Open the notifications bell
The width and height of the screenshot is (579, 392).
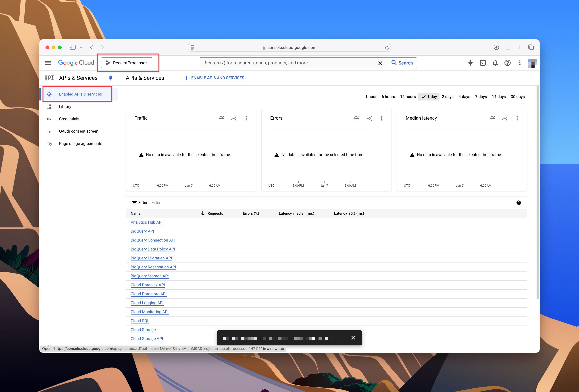click(495, 63)
